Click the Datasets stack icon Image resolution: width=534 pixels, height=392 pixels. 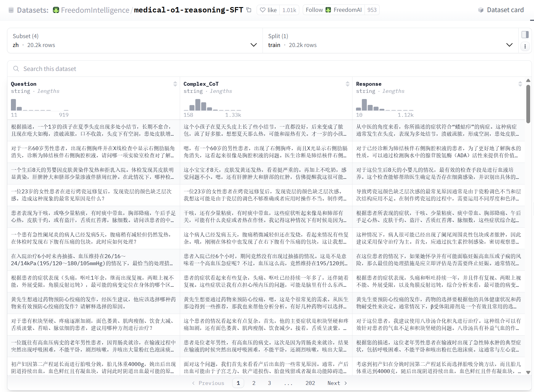click(11, 10)
